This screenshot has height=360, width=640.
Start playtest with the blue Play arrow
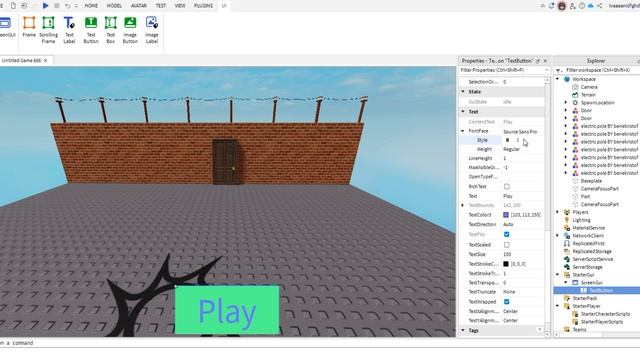(x=45, y=6)
